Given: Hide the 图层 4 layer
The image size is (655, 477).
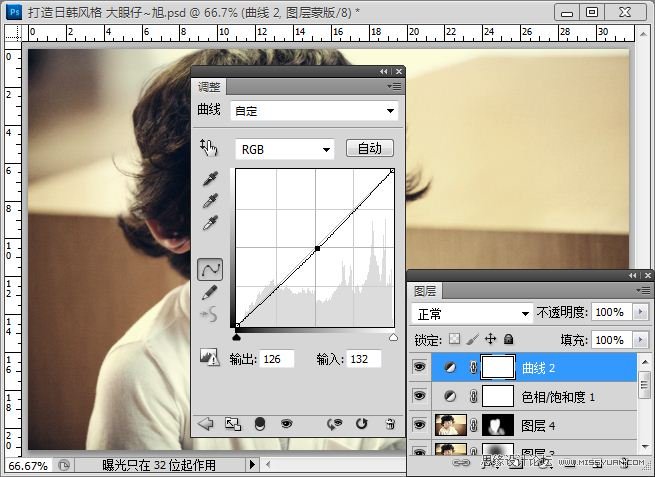Looking at the screenshot, I should 419,425.
